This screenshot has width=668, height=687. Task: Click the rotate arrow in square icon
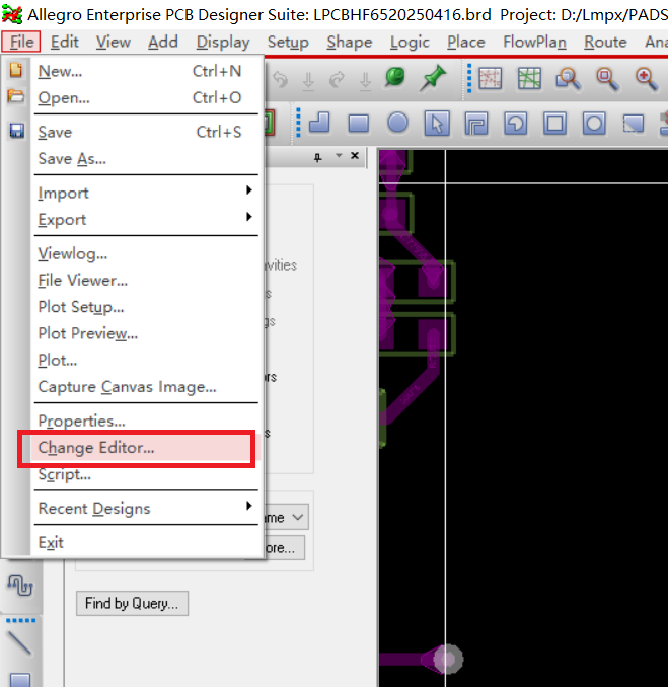click(x=516, y=123)
